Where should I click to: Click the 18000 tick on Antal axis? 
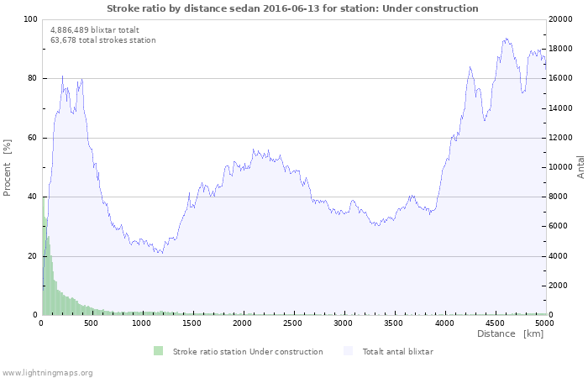[x=561, y=49]
